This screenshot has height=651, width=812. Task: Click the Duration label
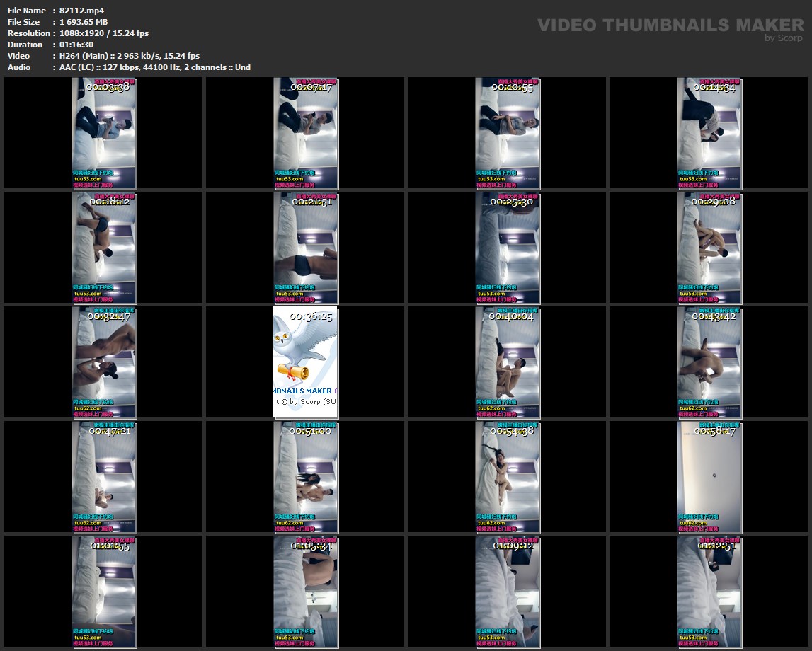pos(25,45)
